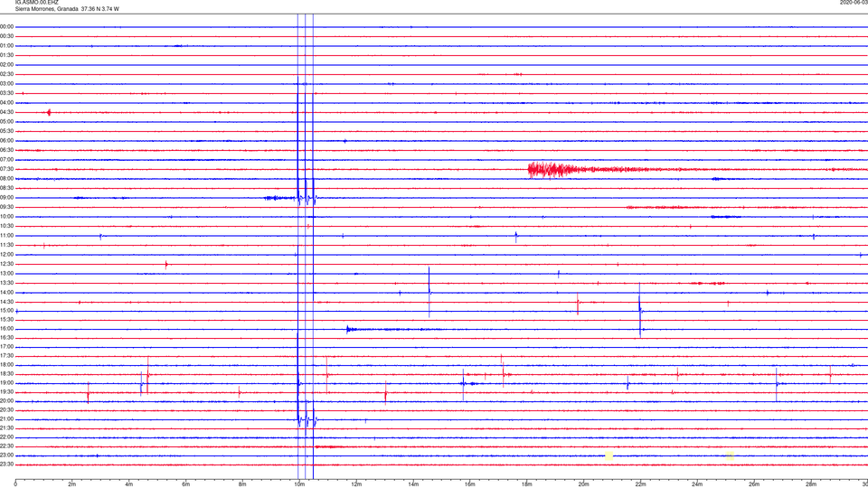This screenshot has width=868, height=488.
Task: Click the 26m tick on the x-axis
Action: coord(754,484)
